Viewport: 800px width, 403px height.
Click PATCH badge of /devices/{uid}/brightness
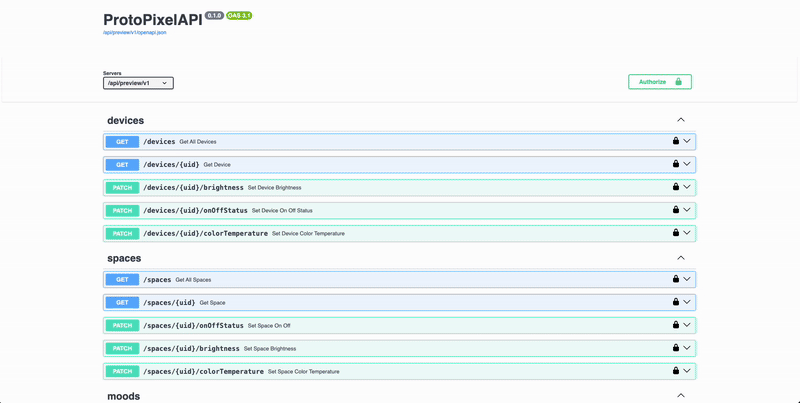122,188
